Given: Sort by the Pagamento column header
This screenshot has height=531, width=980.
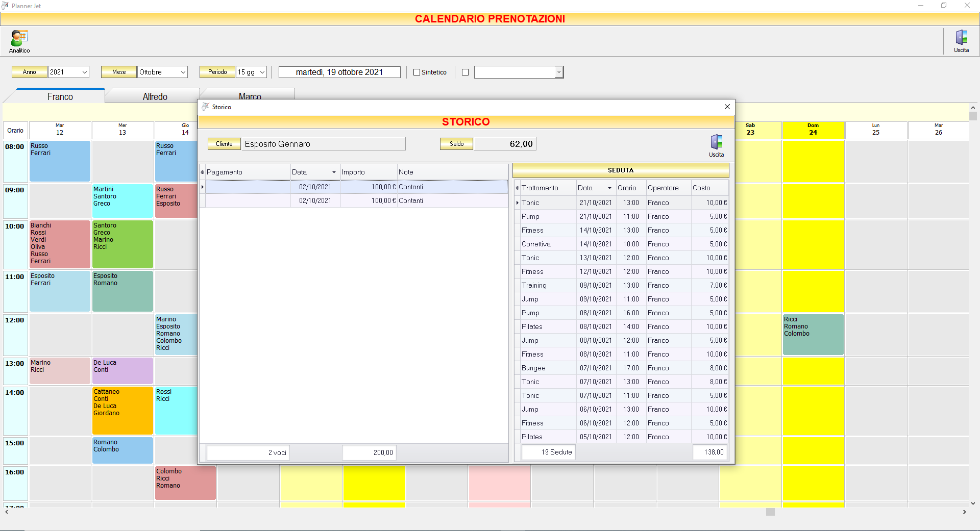Looking at the screenshot, I should [248, 172].
